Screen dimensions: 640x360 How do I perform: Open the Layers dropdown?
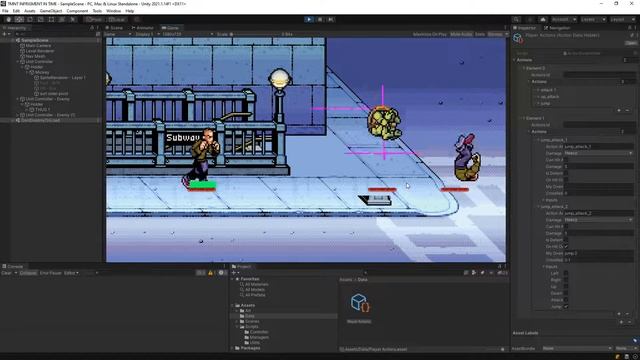click(x=593, y=19)
